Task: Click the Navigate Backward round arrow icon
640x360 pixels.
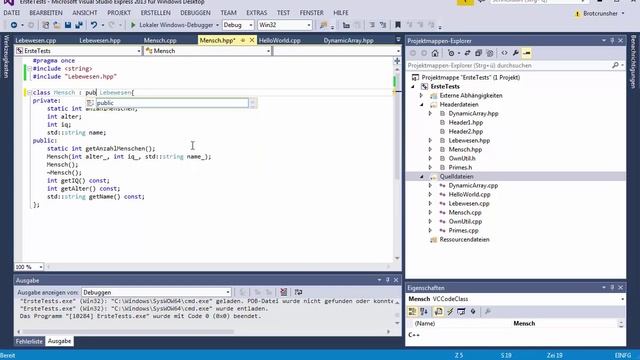Action: (x=14, y=25)
